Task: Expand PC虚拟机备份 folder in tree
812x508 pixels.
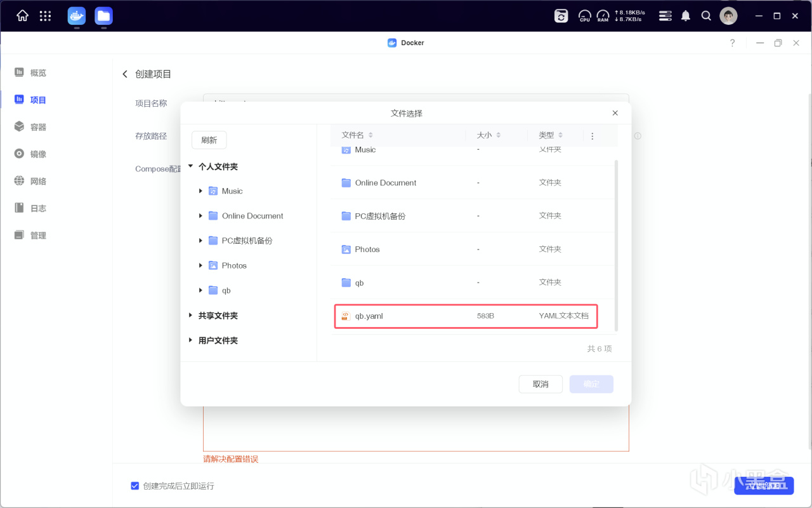Action: click(200, 241)
